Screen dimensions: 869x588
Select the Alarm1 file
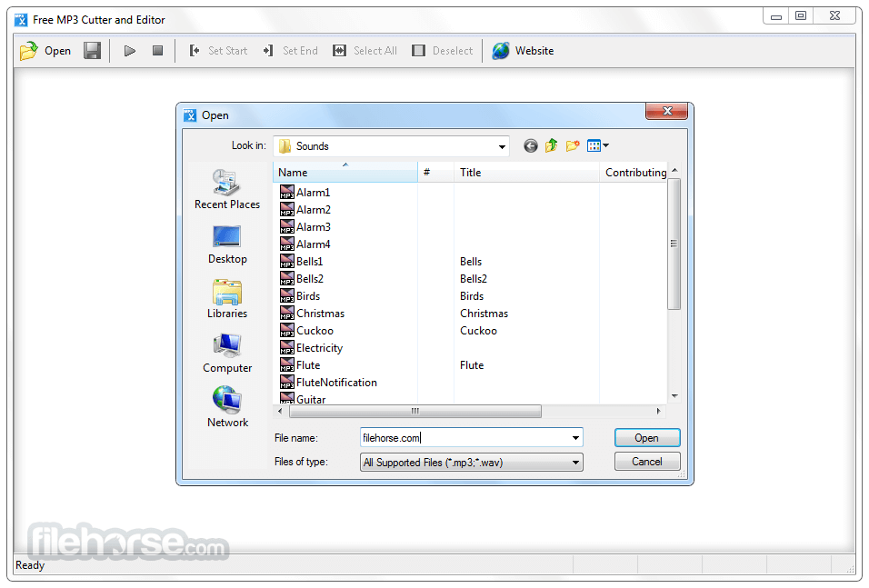313,193
